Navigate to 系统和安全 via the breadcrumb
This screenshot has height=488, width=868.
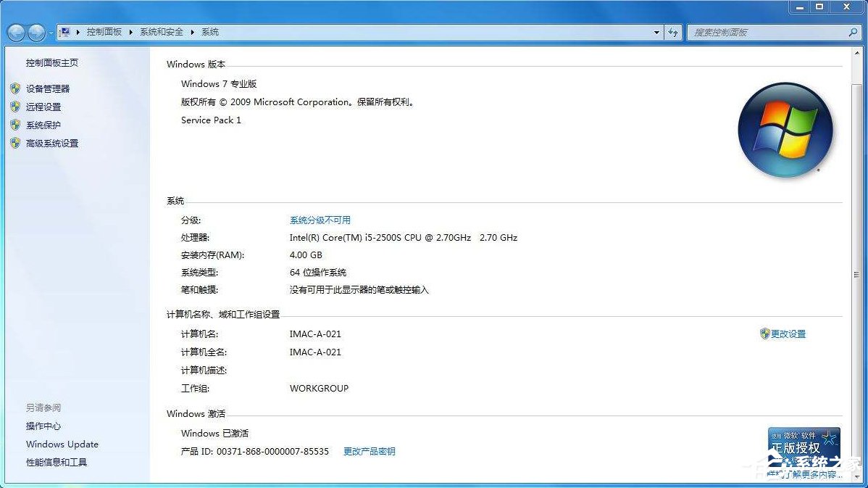161,32
